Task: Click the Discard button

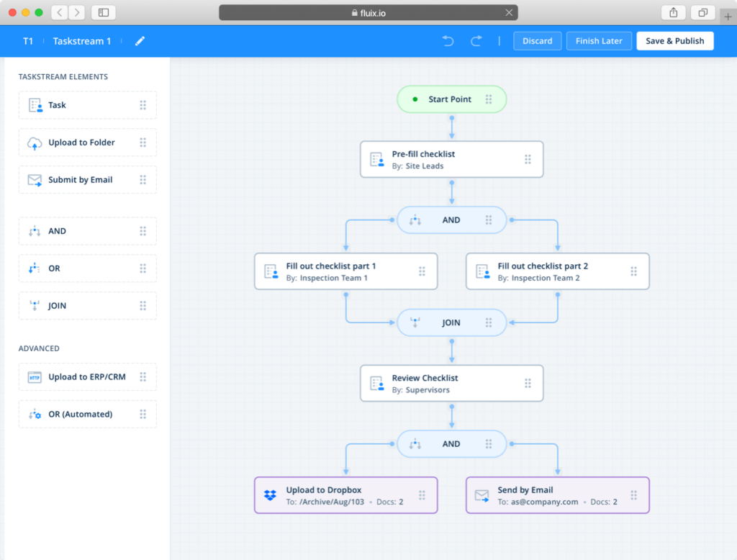Action: coord(537,40)
